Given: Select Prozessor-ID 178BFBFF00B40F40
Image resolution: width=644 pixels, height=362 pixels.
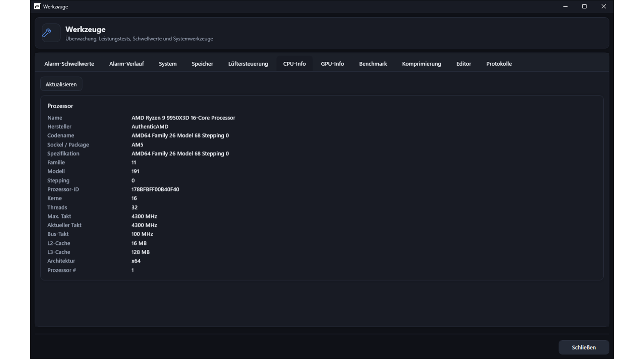Looking at the screenshot, I should coord(155,189).
